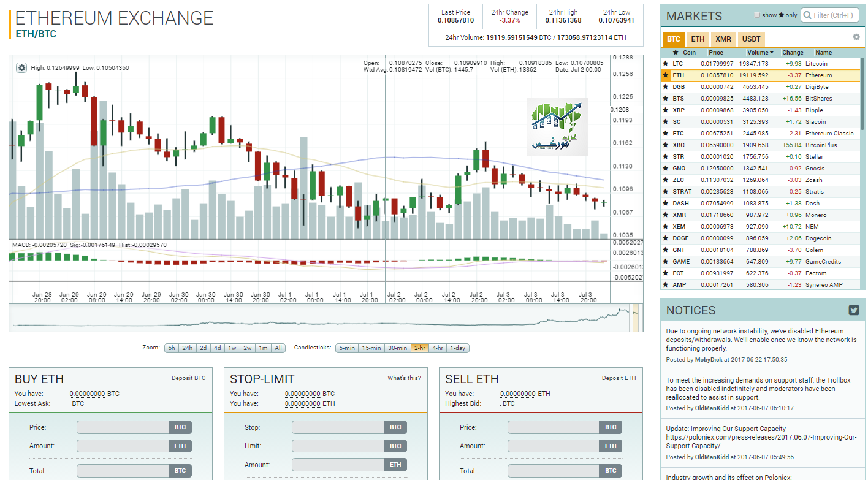Click BTC balance in Buy ETH panel
868x480 pixels.
[88, 394]
